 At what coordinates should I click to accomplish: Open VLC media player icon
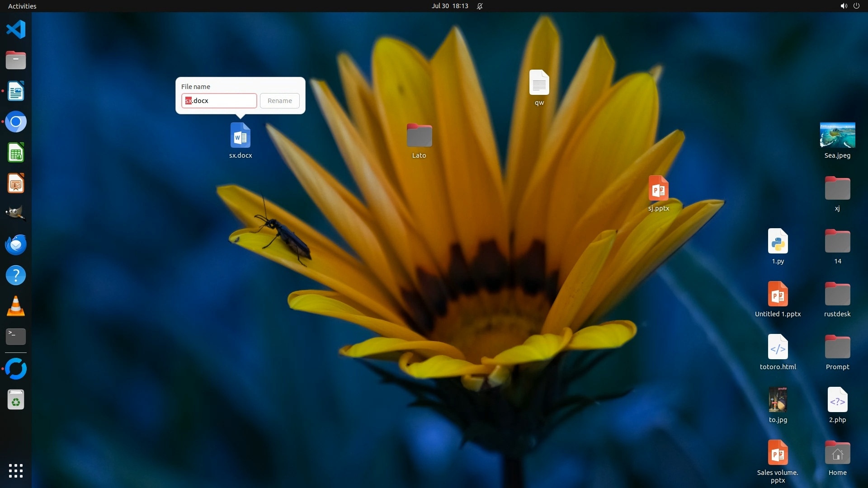pyautogui.click(x=16, y=306)
